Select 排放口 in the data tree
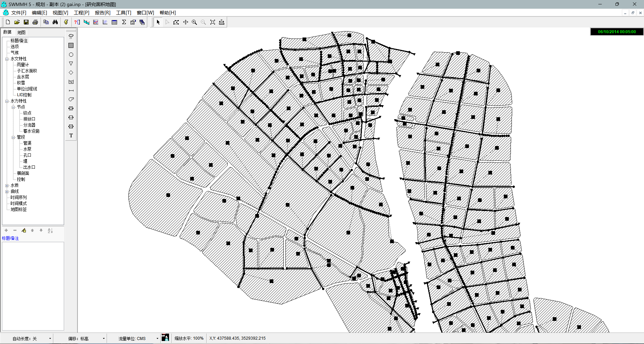The width and height of the screenshot is (644, 344). click(x=29, y=119)
